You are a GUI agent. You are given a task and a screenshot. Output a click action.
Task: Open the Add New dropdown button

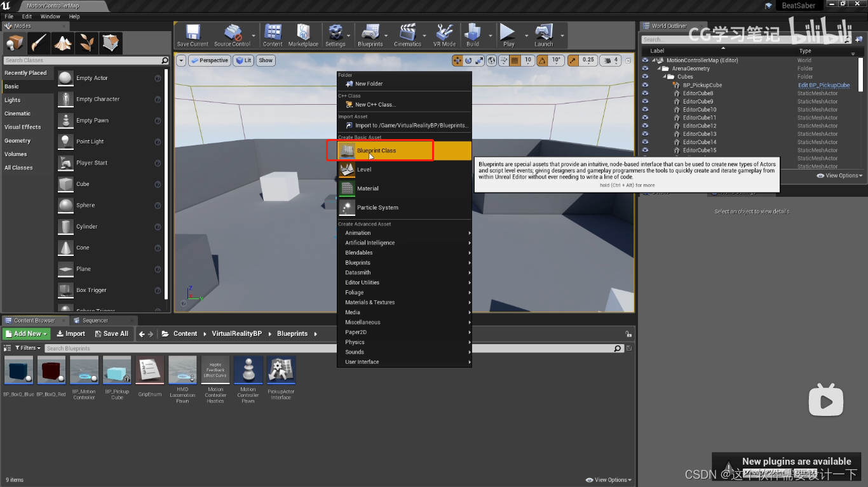point(26,333)
